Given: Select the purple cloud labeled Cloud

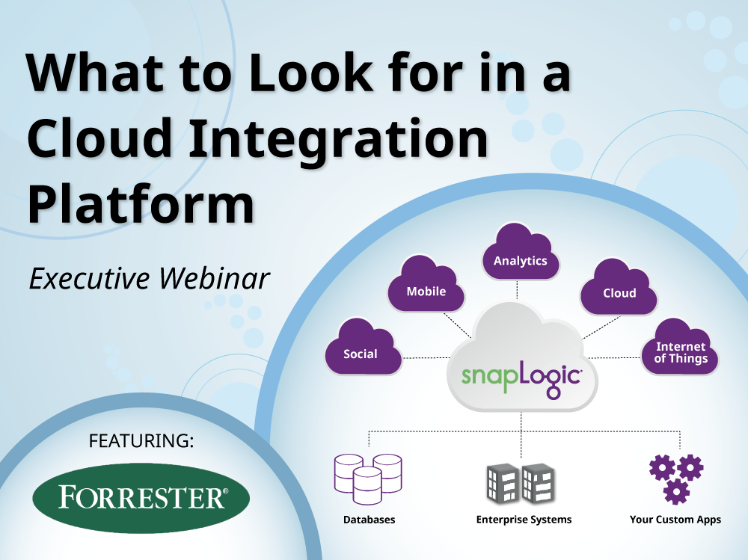Looking at the screenshot, I should (619, 286).
